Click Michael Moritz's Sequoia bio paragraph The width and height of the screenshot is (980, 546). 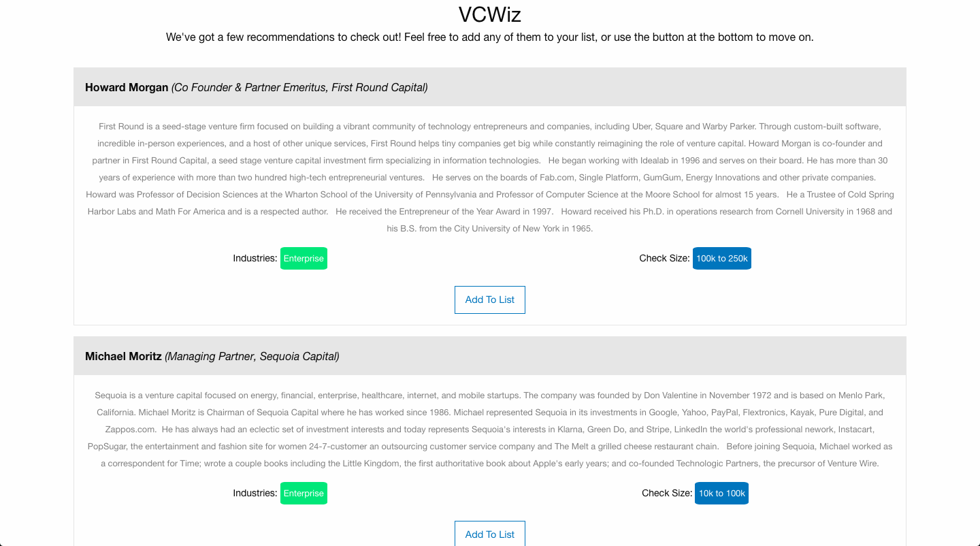tap(489, 429)
